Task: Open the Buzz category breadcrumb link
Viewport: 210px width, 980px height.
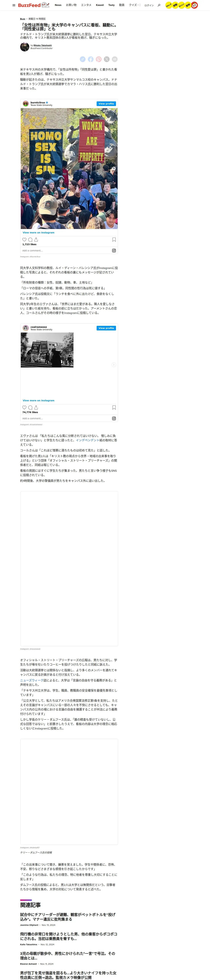Action: (x=22, y=19)
